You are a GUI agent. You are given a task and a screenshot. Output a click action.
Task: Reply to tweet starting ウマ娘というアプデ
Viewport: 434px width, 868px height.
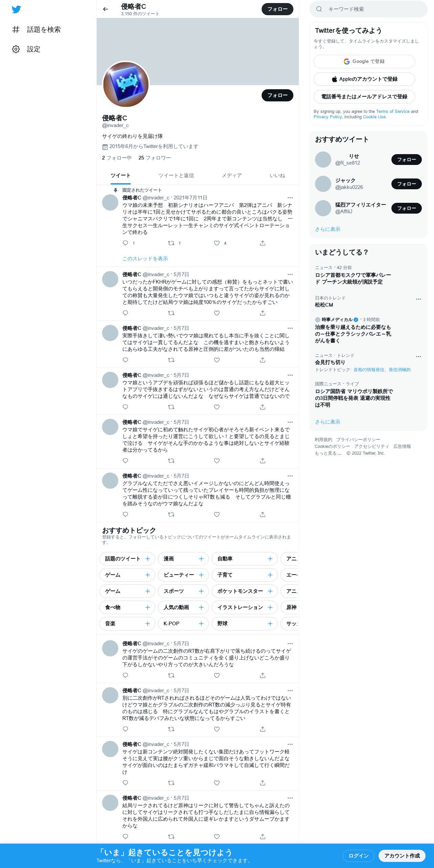pyautogui.click(x=125, y=407)
